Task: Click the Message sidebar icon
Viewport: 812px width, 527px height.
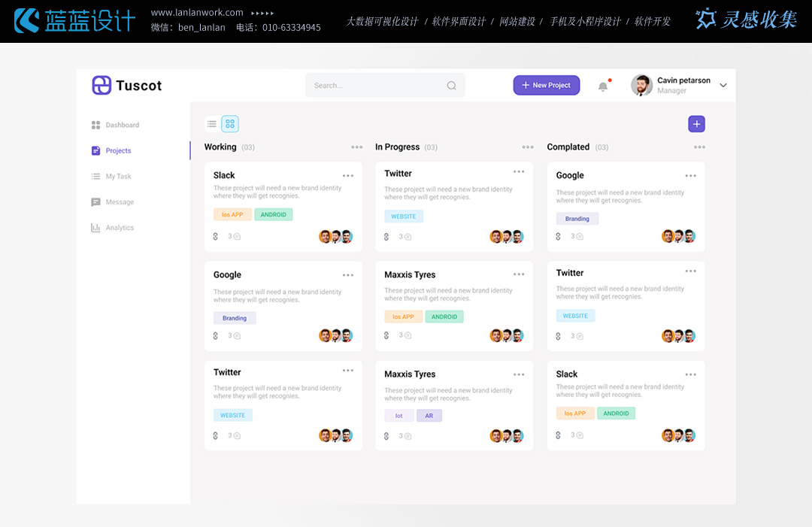Action: pos(95,202)
